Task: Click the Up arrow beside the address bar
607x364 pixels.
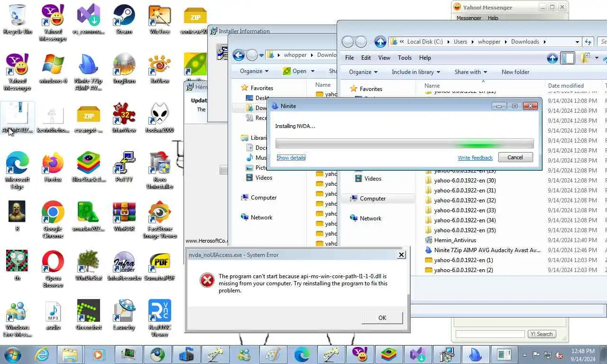Action: (x=380, y=42)
